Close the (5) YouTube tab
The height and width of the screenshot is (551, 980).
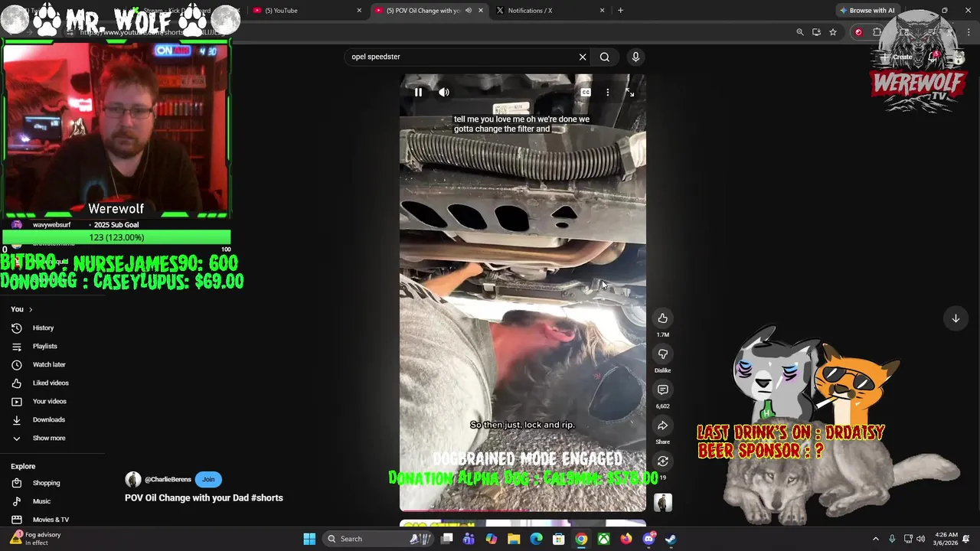[359, 11]
